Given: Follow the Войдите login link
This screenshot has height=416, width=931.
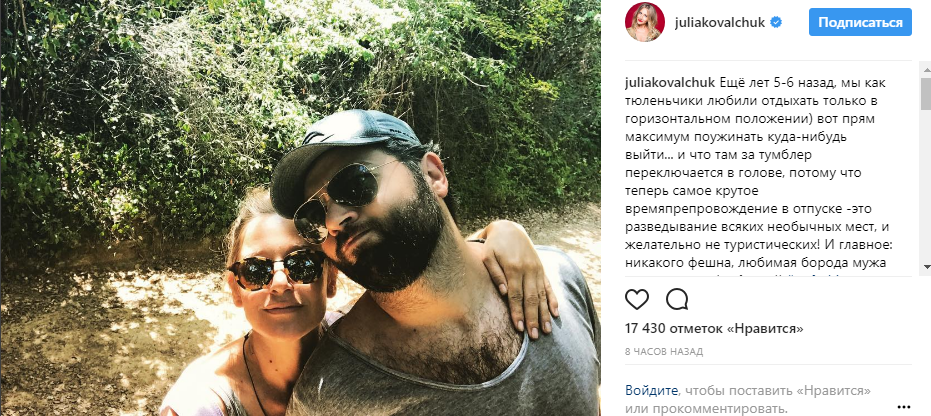Looking at the screenshot, I should (x=651, y=390).
